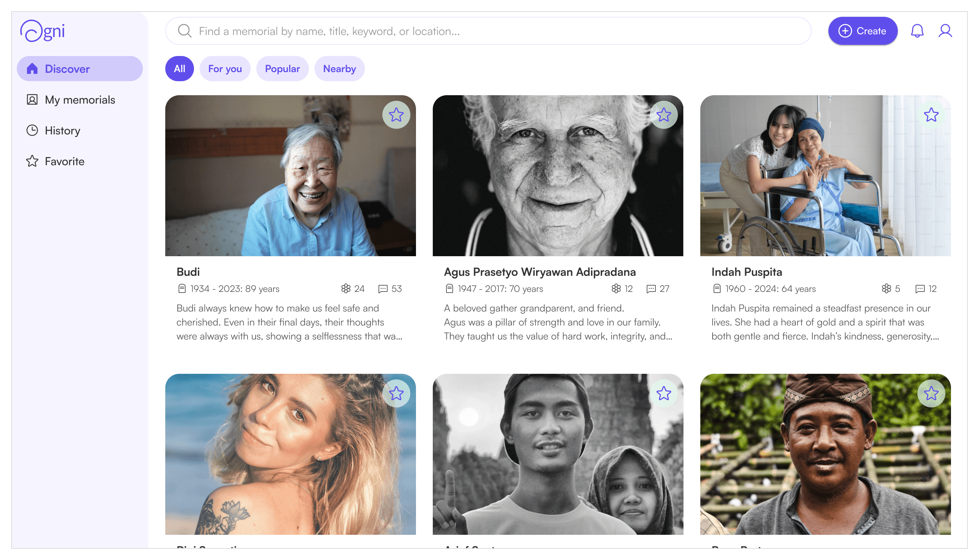
Task: Click the Agni logo
Action: (x=42, y=31)
